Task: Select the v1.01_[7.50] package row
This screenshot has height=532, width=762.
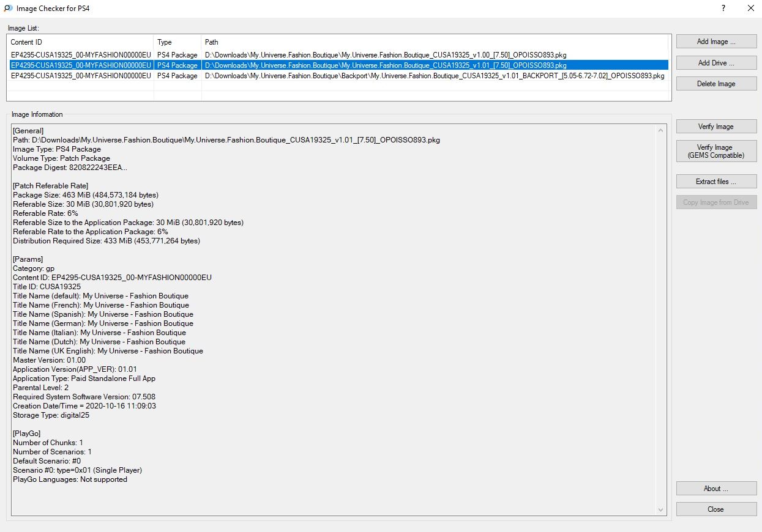Action: (x=338, y=65)
